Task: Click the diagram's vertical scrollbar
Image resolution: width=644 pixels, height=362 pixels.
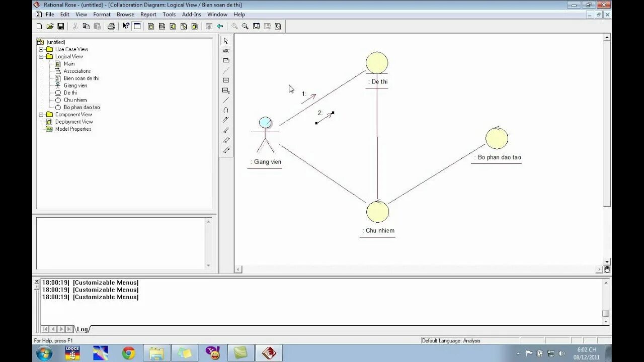Action: tap(607, 149)
